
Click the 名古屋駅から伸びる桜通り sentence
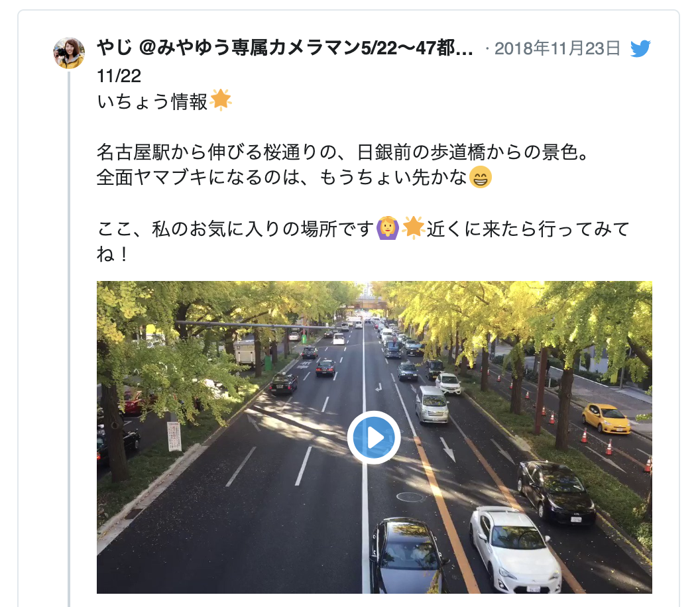click(343, 152)
